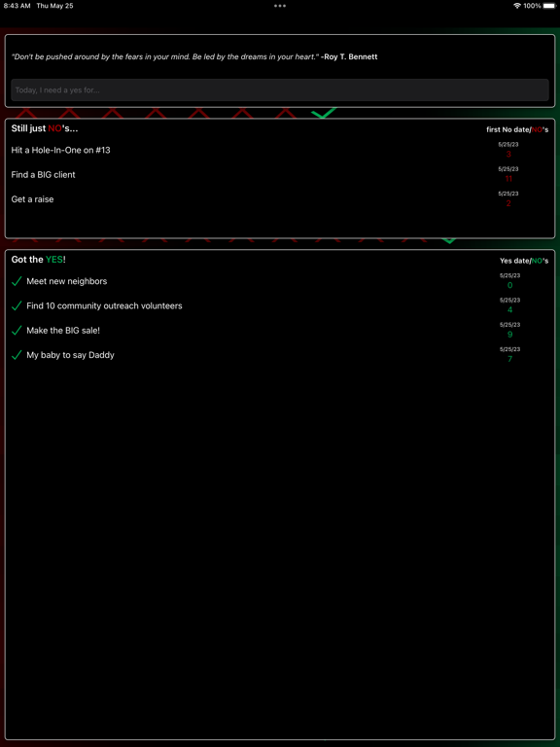Click checkmark next to My baby to say Daddy
Screen dimensions: 560x747
(17, 355)
